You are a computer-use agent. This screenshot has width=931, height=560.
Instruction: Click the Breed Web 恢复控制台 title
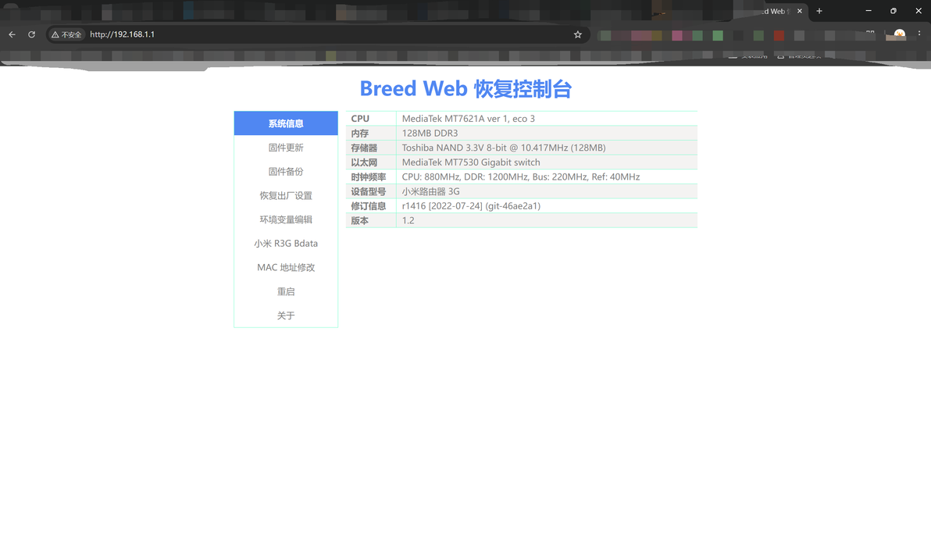[465, 88]
